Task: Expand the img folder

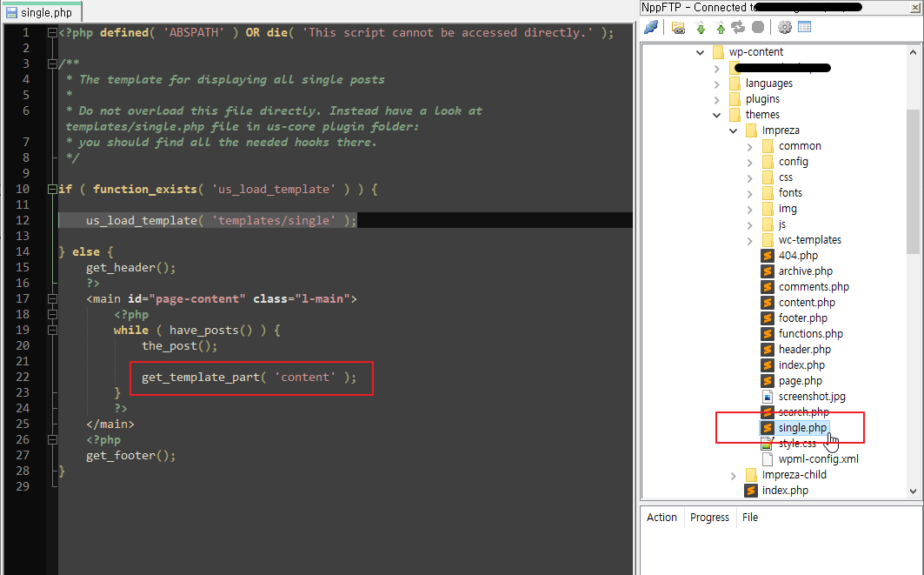Action: (x=749, y=210)
